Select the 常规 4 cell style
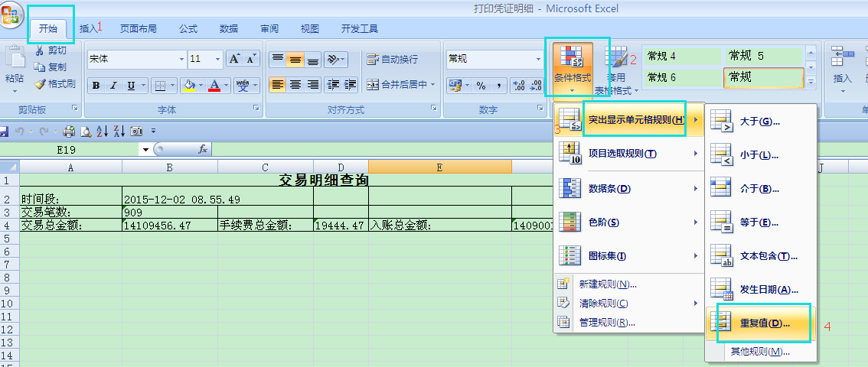Image resolution: width=868 pixels, height=367 pixels. pyautogui.click(x=683, y=57)
